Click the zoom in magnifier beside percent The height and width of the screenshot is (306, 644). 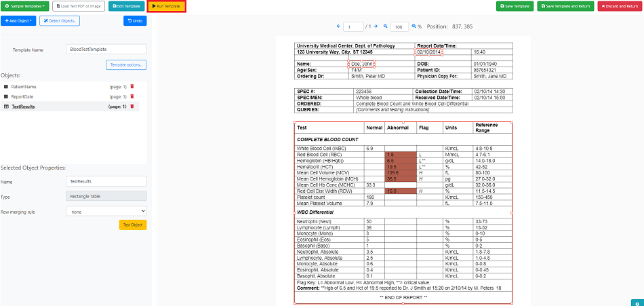pyautogui.click(x=414, y=26)
